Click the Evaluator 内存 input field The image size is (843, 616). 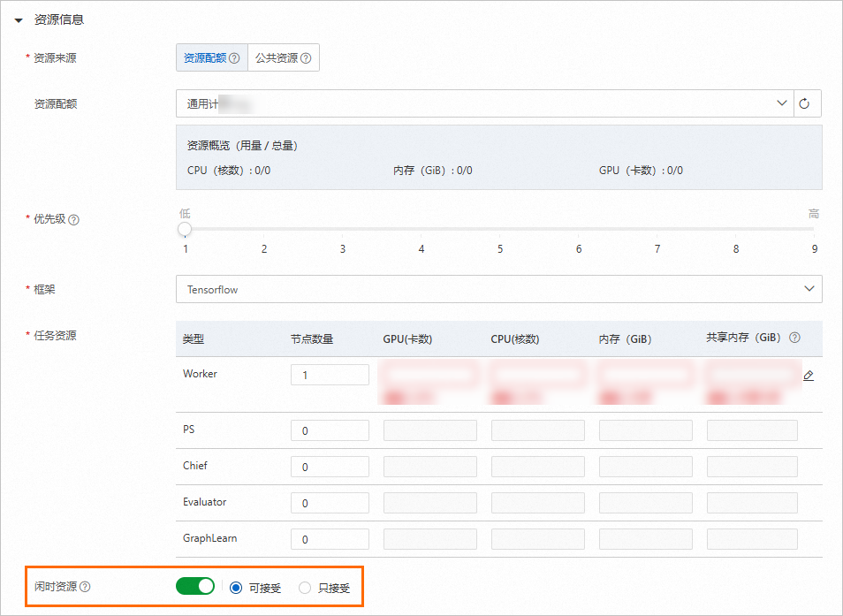tap(646, 503)
